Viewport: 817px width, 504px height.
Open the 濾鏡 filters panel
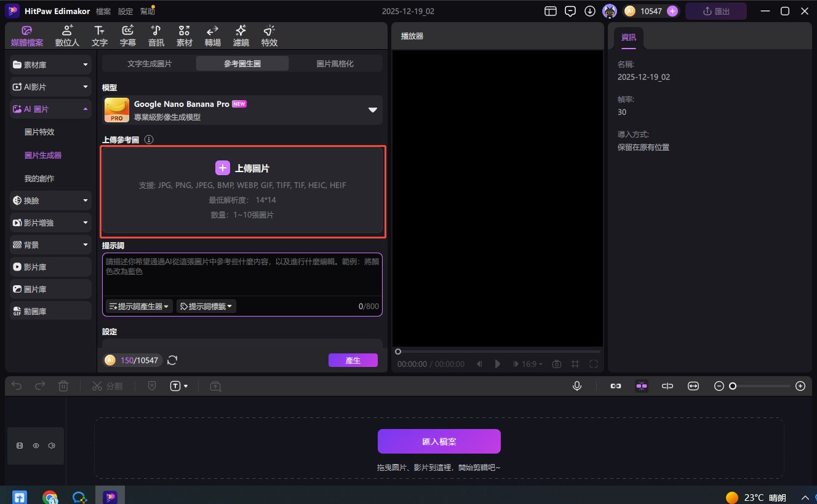click(241, 34)
